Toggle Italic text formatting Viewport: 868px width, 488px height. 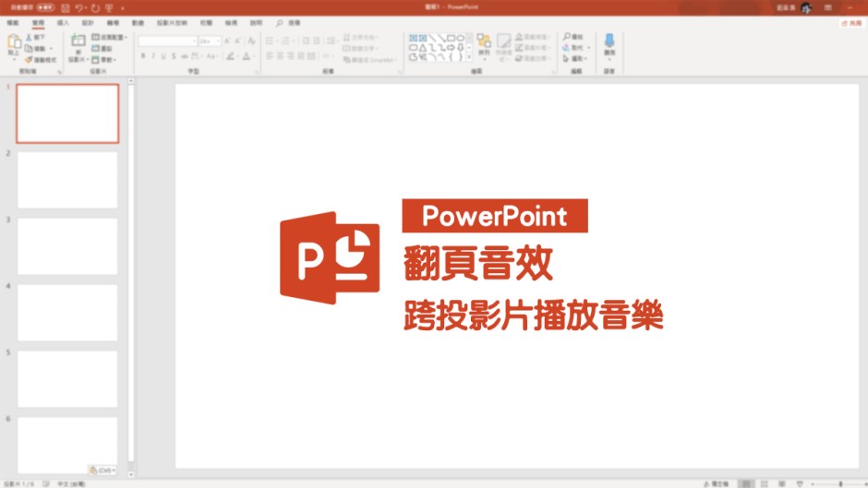pyautogui.click(x=154, y=56)
